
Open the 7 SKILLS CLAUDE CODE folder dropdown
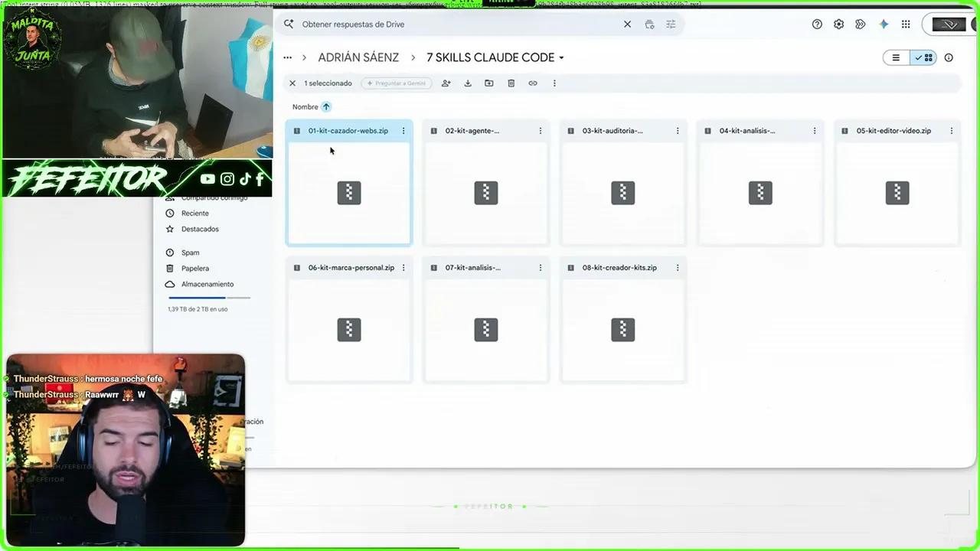tap(495, 57)
